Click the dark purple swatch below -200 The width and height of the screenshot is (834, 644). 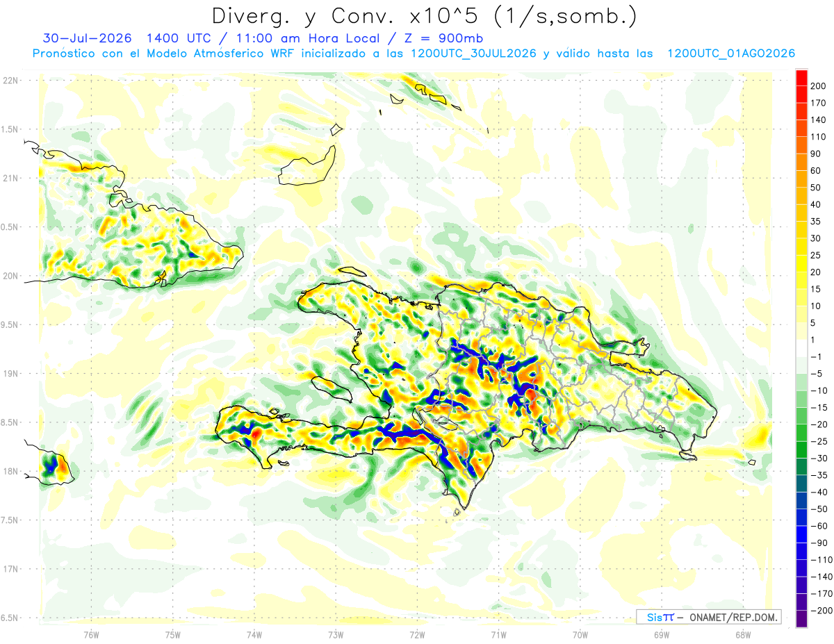tap(801, 620)
